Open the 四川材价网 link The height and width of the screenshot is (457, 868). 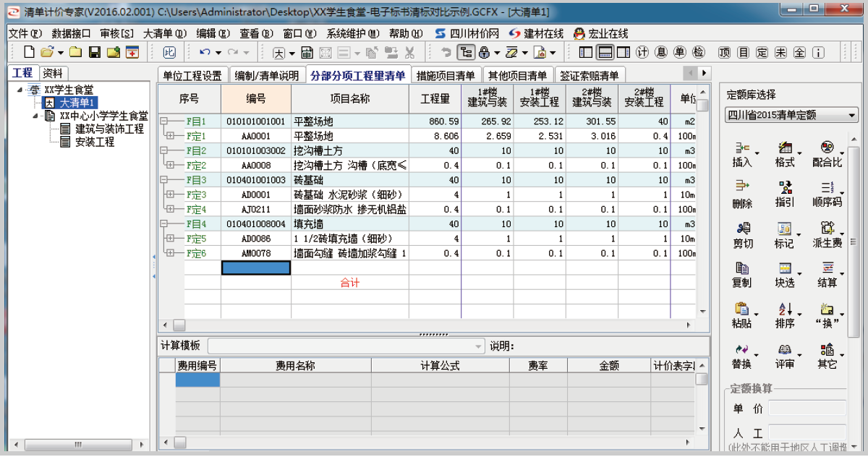click(468, 33)
